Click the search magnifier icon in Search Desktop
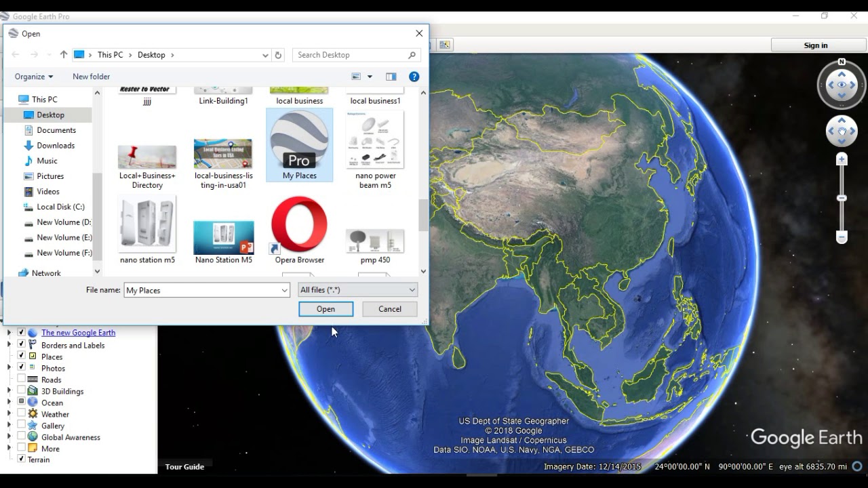Viewport: 868px width, 488px height. coord(412,55)
